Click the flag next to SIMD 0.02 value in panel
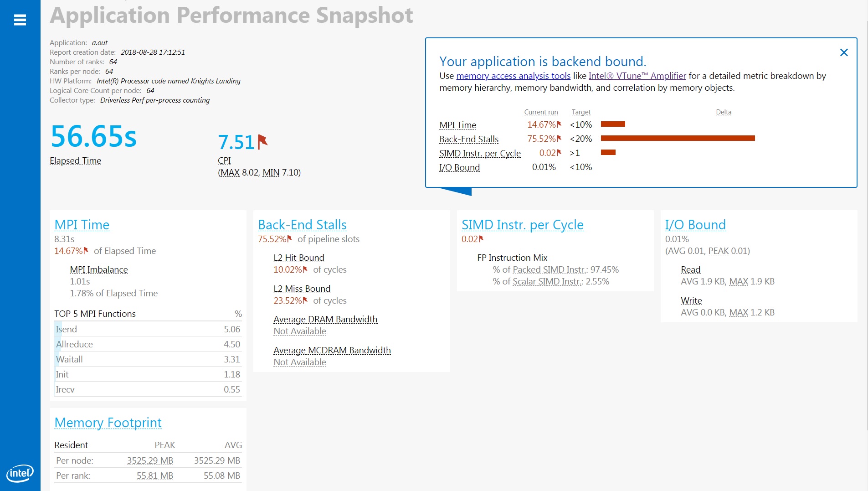Screen dimensions: 868x491 (x=481, y=238)
